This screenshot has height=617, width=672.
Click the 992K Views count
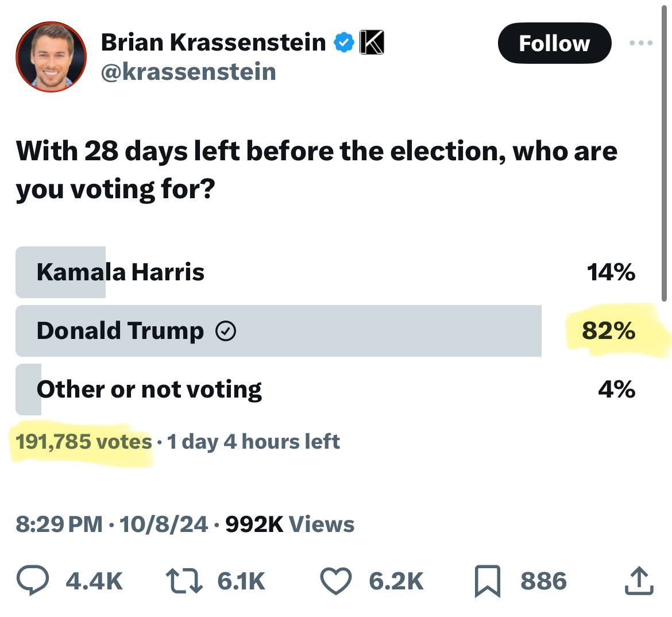289,524
